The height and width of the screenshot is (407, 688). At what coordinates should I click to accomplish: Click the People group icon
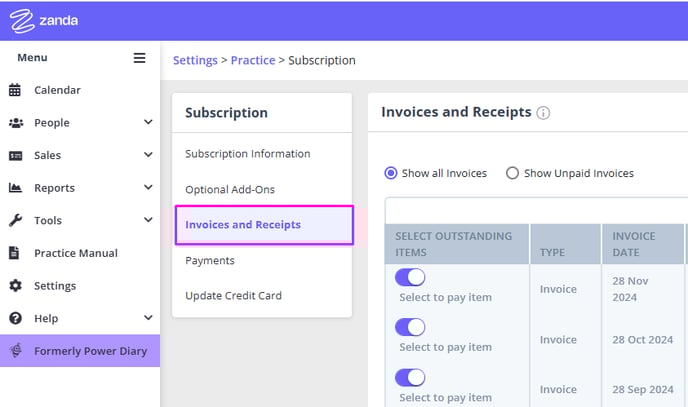tap(16, 123)
